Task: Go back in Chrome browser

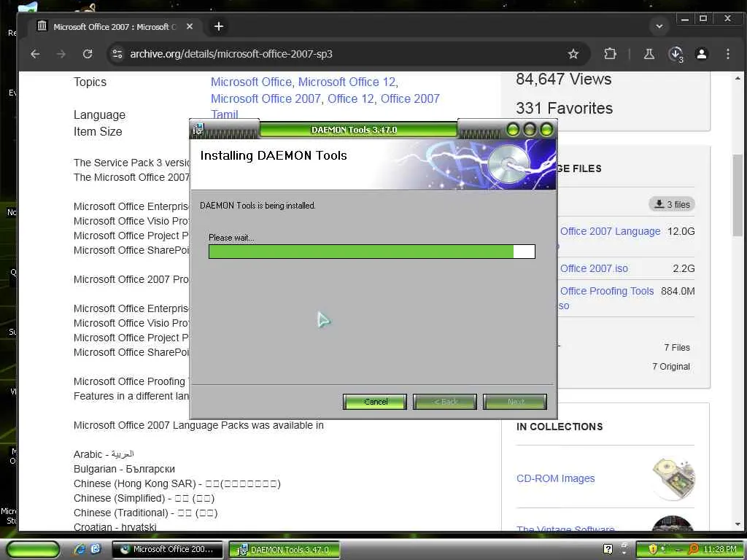Action: (x=35, y=54)
